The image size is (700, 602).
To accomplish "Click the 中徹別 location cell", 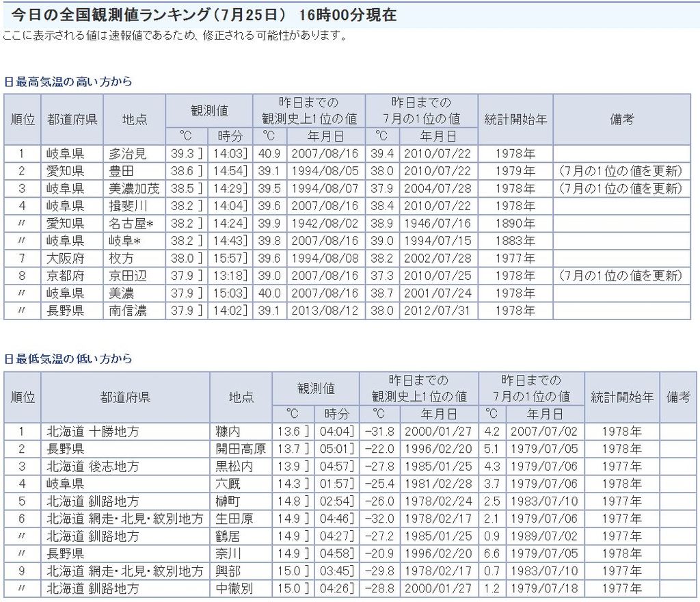I will 233,588.
